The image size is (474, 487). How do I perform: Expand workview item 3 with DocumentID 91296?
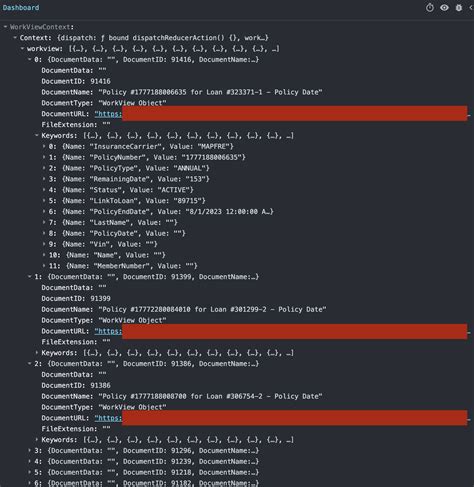click(x=30, y=450)
